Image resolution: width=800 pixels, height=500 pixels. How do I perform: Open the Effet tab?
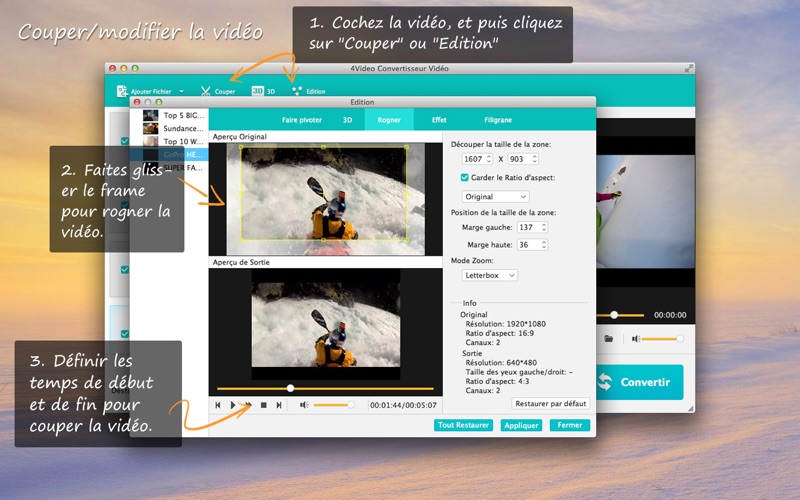tap(439, 120)
